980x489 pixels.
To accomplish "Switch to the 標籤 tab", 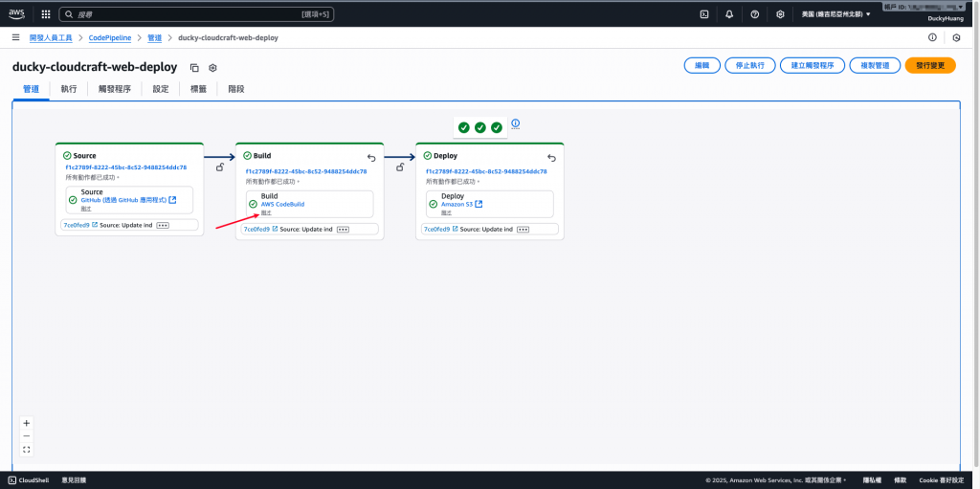I will (198, 89).
